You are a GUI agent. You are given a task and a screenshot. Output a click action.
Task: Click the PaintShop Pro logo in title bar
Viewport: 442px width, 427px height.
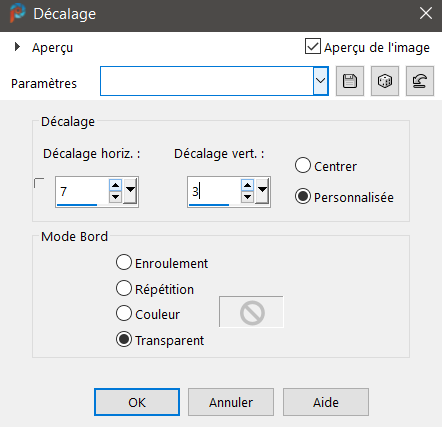coord(17,13)
